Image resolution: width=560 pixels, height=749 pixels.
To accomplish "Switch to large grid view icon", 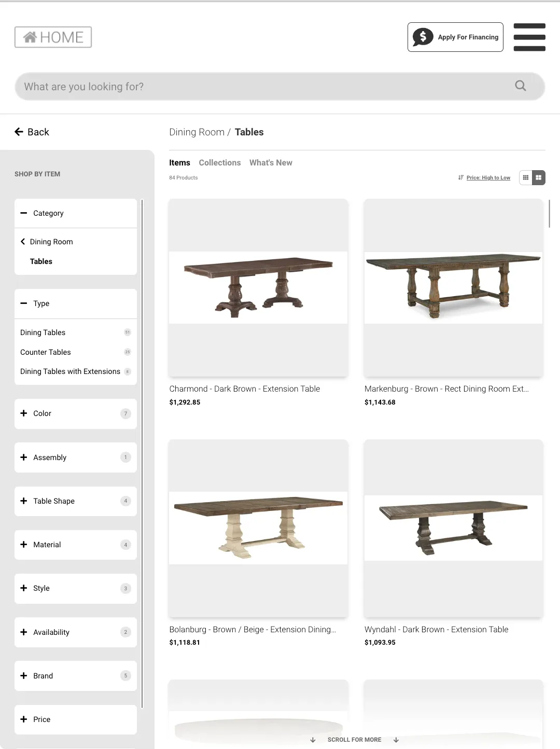I will coord(539,177).
